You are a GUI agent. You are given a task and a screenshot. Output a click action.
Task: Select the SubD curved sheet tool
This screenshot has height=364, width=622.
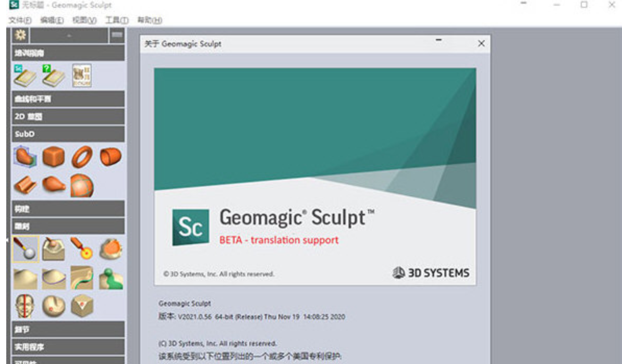25,185
